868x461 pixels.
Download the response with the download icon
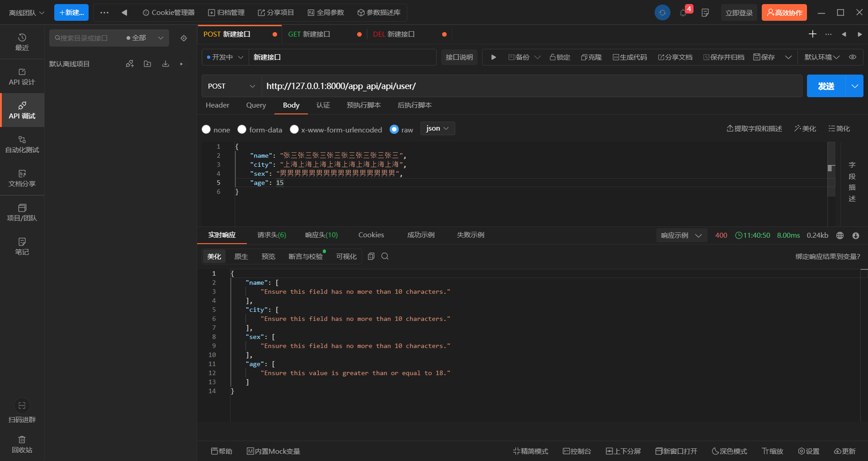point(855,235)
